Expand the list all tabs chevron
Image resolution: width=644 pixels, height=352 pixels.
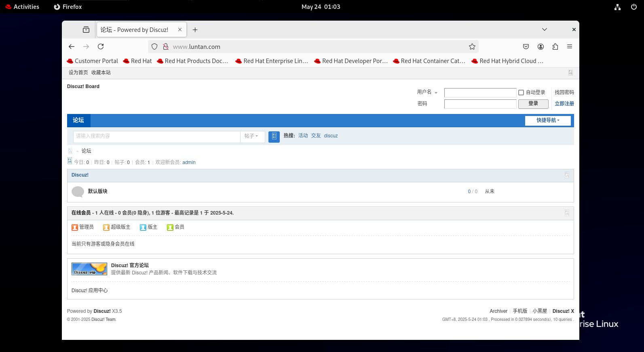pyautogui.click(x=545, y=30)
